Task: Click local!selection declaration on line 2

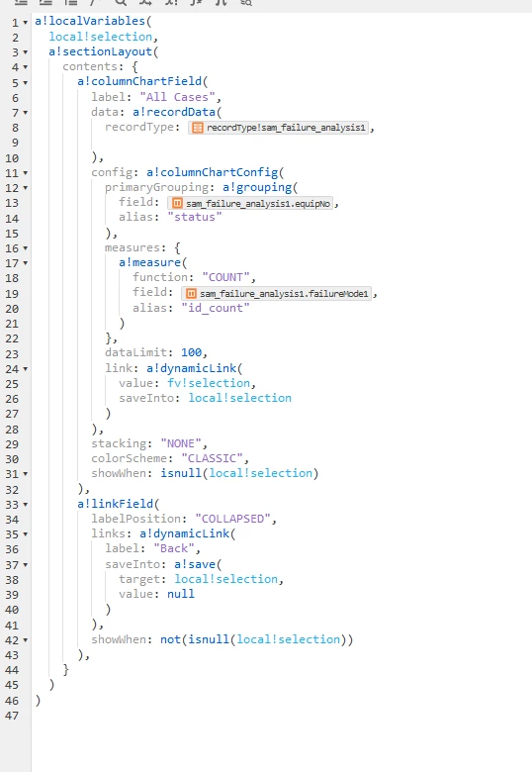Action: pos(100,37)
